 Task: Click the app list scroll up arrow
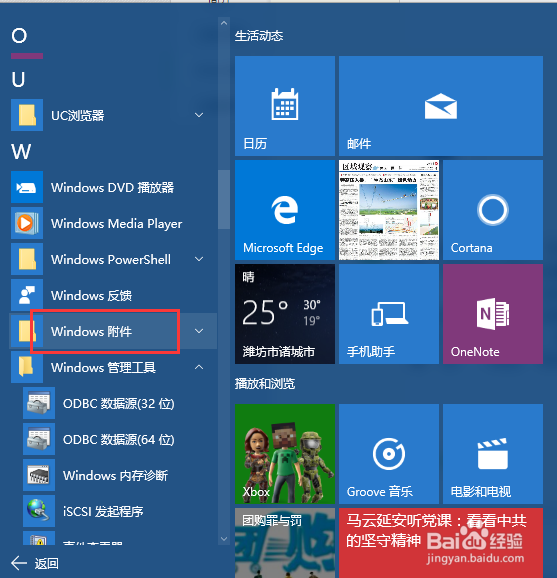click(224, 23)
